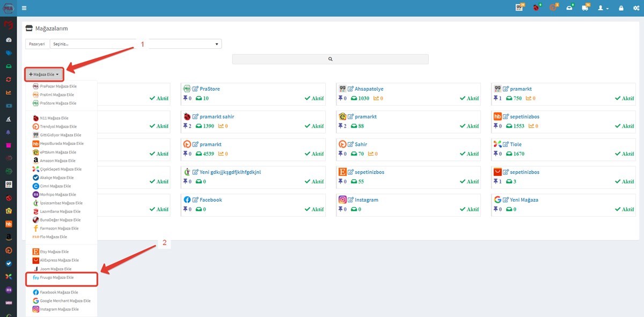Click the Aktif status on Tiole card
The height and width of the screenshot is (317, 644).
pyautogui.click(x=624, y=154)
